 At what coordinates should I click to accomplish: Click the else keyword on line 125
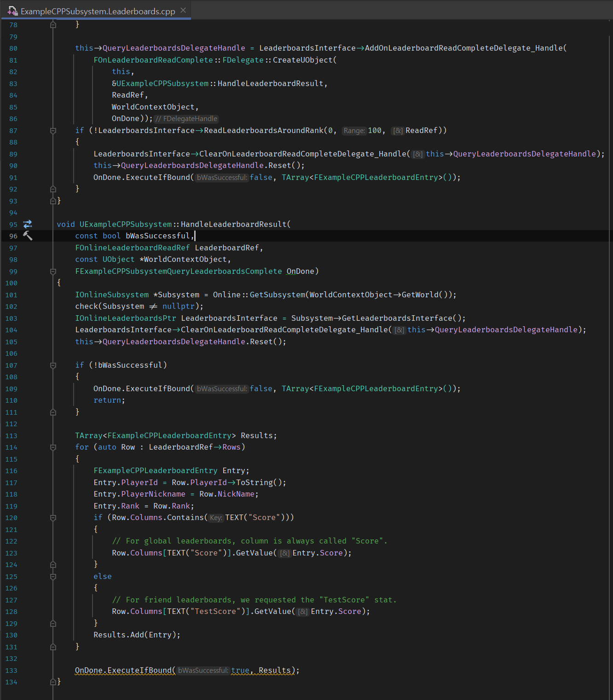pyautogui.click(x=102, y=576)
